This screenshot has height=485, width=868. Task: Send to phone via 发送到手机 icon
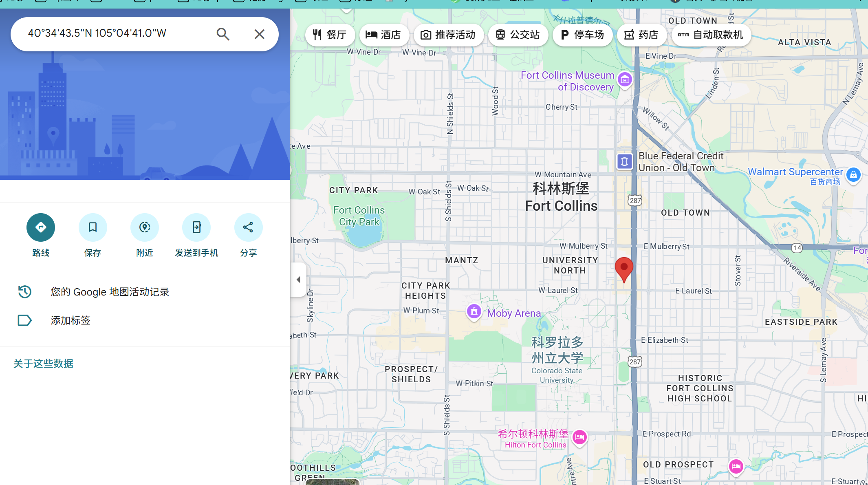(196, 227)
